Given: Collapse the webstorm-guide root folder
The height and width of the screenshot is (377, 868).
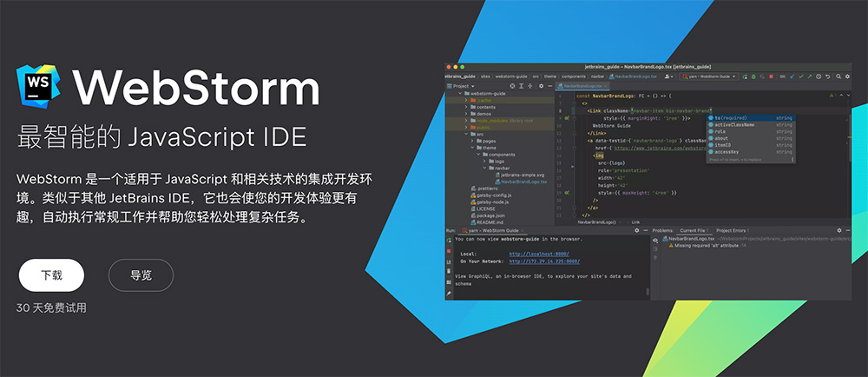Looking at the screenshot, I should tap(459, 94).
